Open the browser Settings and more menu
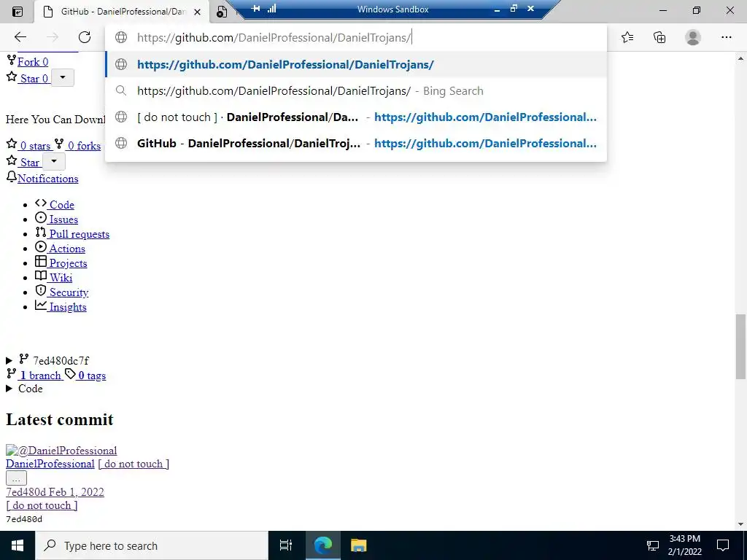 726,37
